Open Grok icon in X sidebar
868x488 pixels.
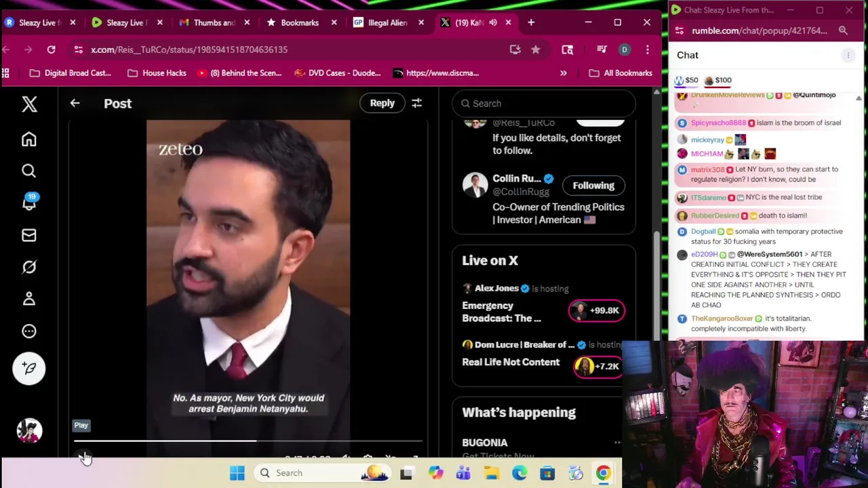[x=28, y=267]
